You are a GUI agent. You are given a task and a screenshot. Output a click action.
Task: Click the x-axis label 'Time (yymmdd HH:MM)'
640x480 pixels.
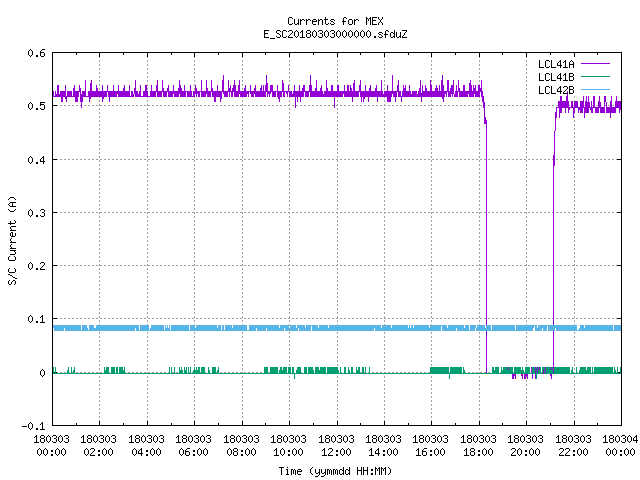click(335, 471)
